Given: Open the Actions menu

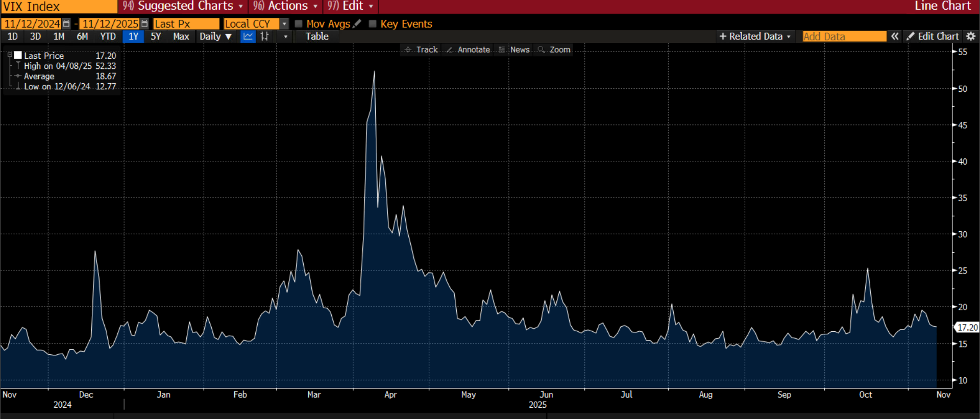Looking at the screenshot, I should (x=286, y=6).
